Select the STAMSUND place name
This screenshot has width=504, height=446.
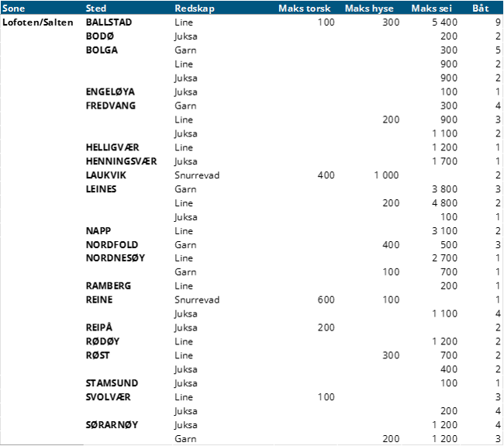[x=112, y=383]
